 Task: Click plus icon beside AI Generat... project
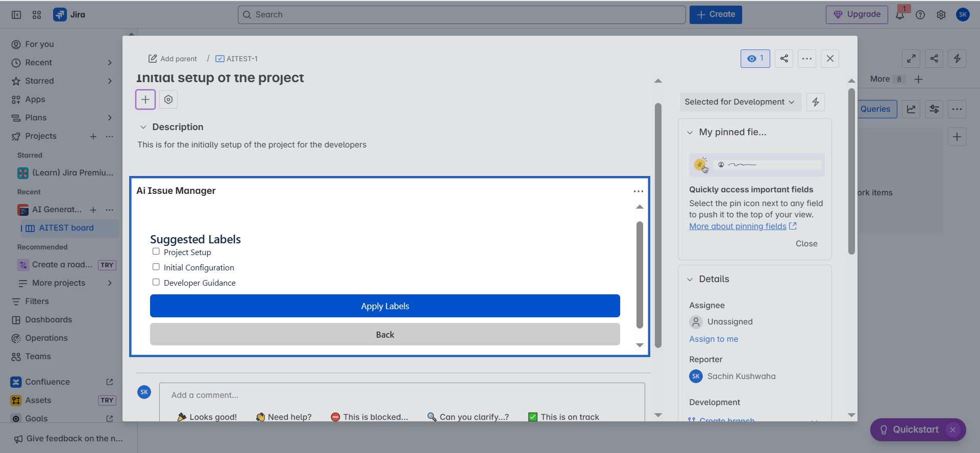[93, 210]
